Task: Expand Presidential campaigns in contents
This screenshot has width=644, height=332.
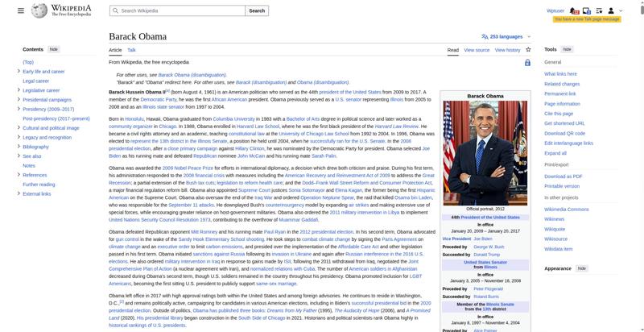Action: point(19,99)
